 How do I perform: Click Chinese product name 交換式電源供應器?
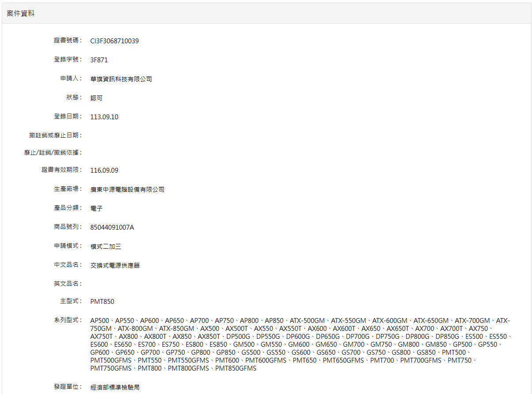(x=115, y=265)
